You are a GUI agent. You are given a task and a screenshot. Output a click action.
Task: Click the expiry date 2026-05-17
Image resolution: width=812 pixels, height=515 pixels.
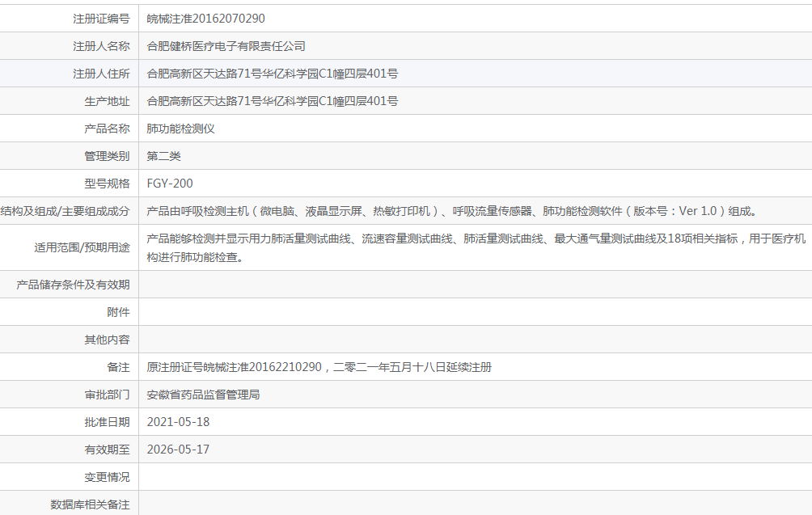(178, 450)
